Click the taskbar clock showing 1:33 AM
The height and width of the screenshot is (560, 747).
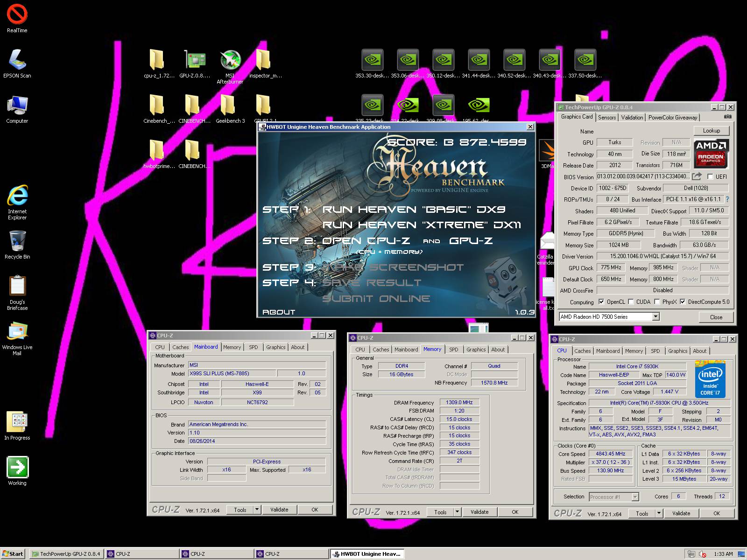[723, 554]
